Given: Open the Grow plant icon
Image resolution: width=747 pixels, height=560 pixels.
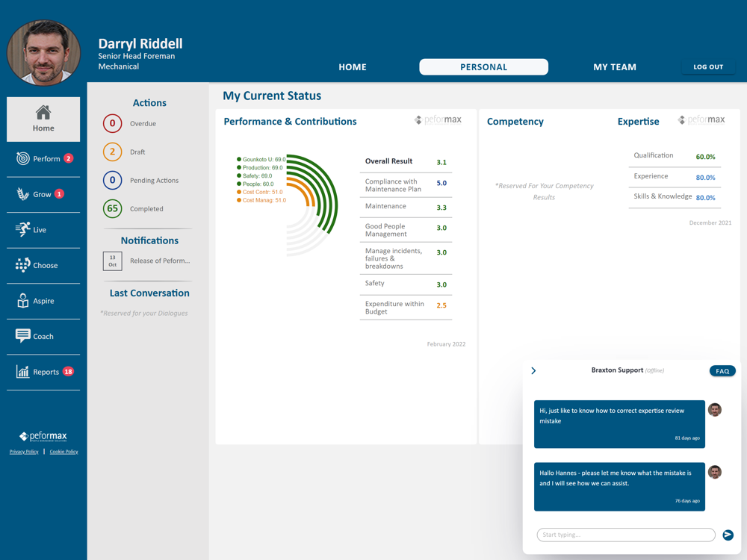Looking at the screenshot, I should click(23, 194).
